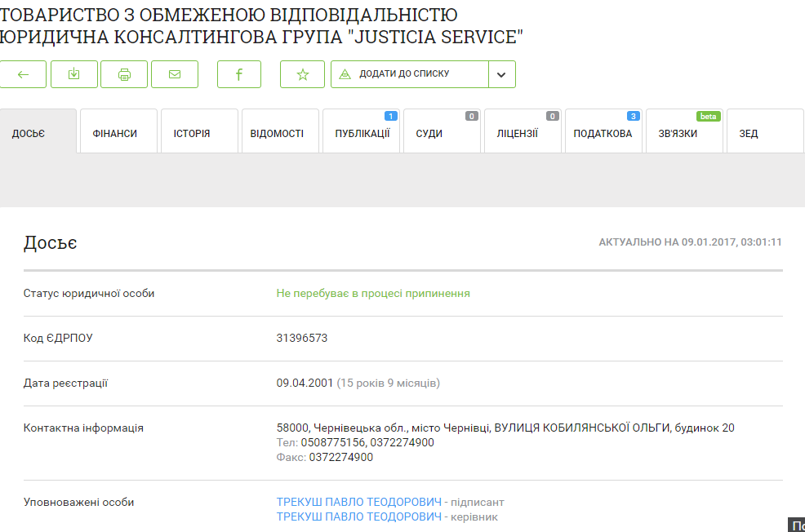The width and height of the screenshot is (805, 532).
Task: Expand the add-to-list dropdown arrow
Action: pyautogui.click(x=501, y=74)
